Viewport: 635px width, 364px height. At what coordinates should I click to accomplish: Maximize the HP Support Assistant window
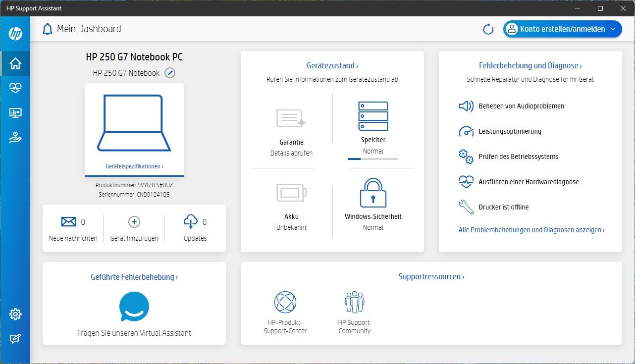[600, 8]
